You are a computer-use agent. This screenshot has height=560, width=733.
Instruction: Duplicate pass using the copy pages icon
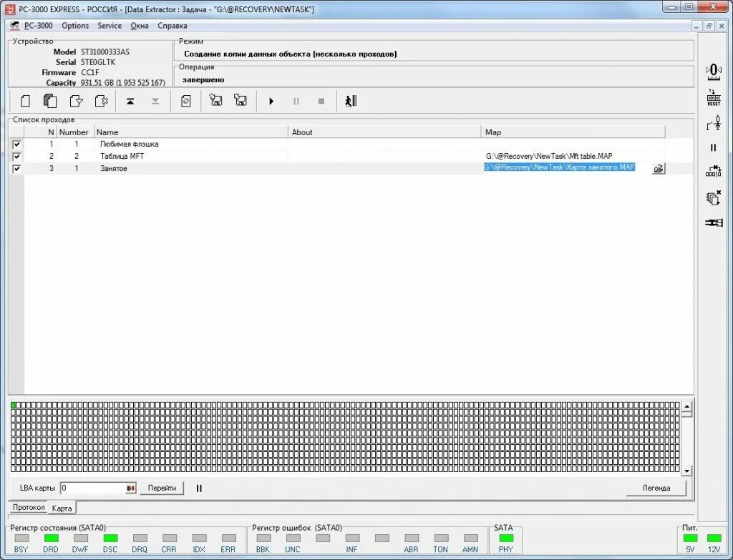coord(50,101)
